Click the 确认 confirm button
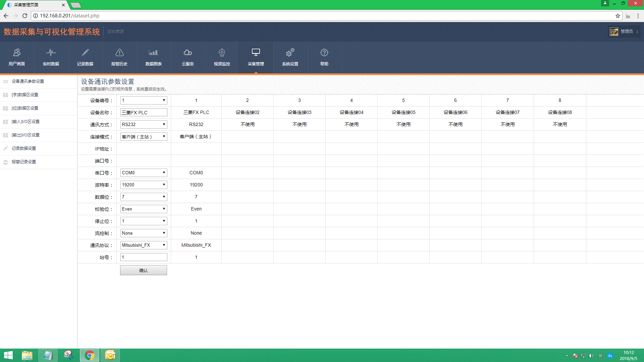The height and width of the screenshot is (362, 644). point(144,270)
